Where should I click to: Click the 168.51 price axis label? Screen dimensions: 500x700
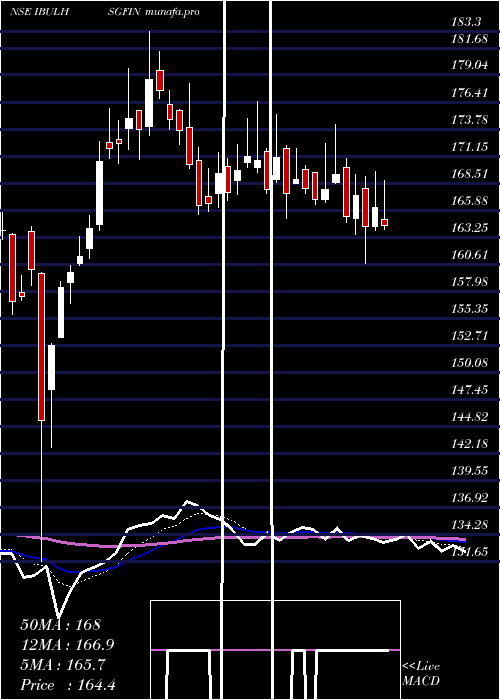tap(469, 173)
